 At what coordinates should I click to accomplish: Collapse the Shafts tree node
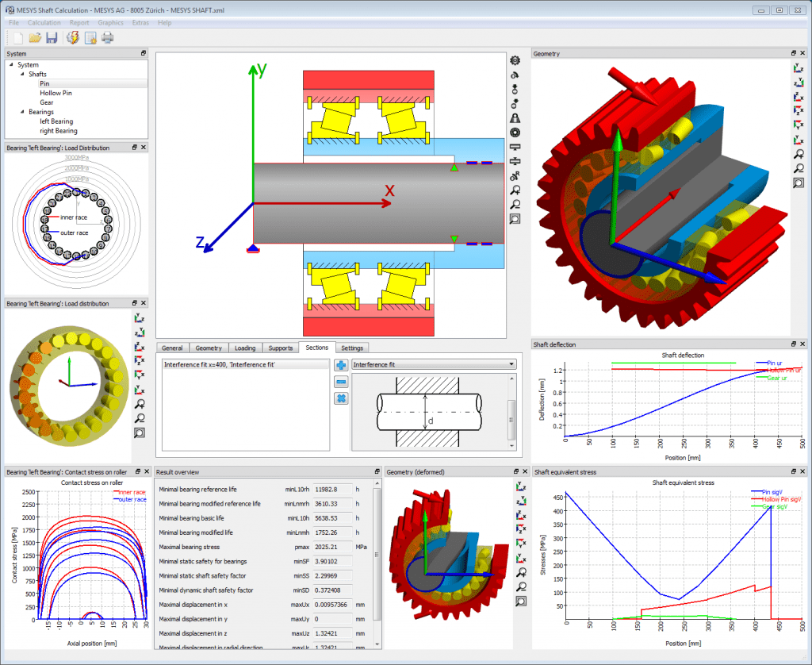pyautogui.click(x=21, y=75)
